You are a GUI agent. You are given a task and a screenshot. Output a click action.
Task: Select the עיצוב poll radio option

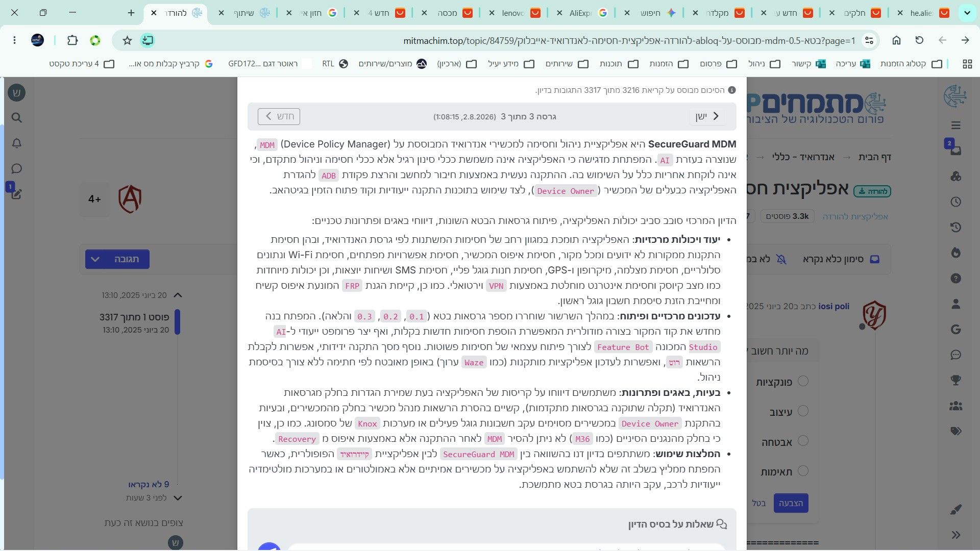(x=803, y=411)
